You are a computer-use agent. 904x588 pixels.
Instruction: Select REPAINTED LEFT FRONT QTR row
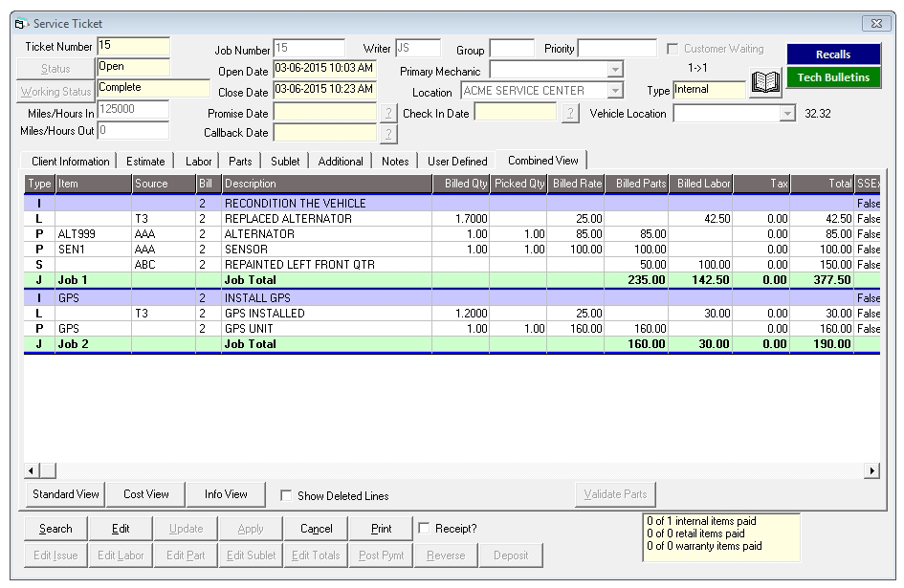tap(452, 265)
